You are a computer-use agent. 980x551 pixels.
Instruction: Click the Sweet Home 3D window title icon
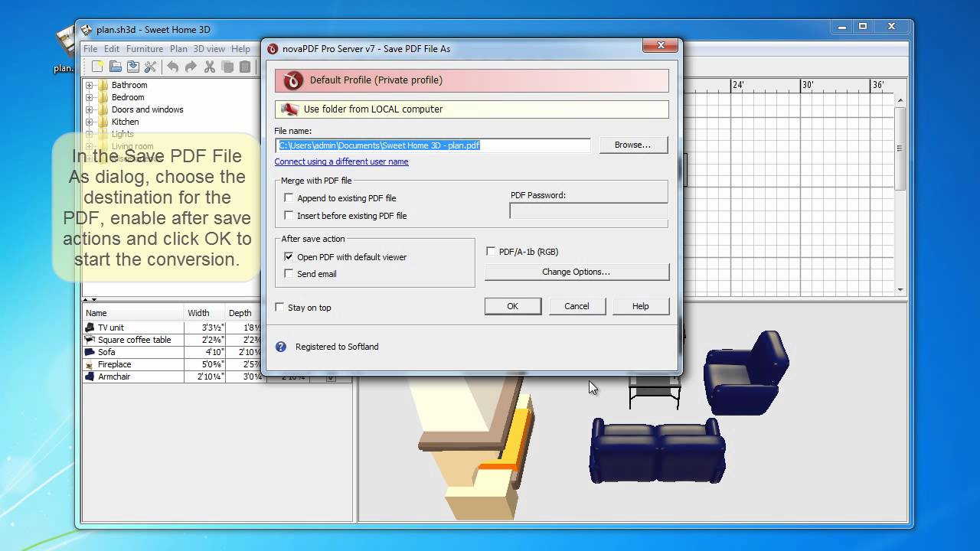87,30
